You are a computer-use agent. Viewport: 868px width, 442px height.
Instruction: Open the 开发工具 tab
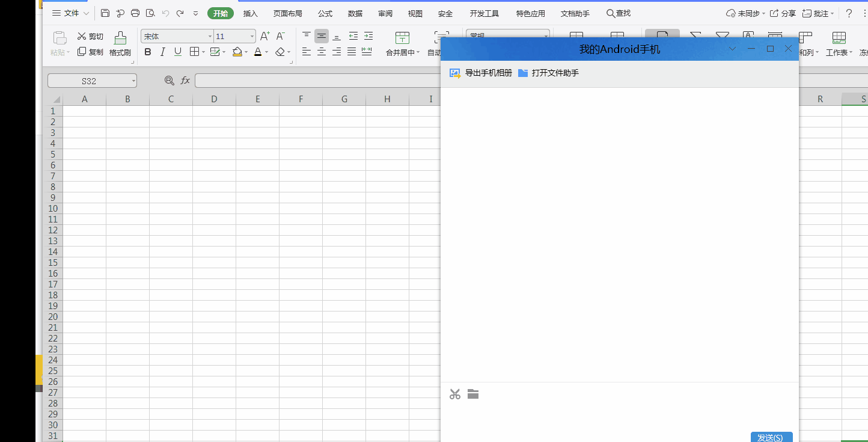484,13
